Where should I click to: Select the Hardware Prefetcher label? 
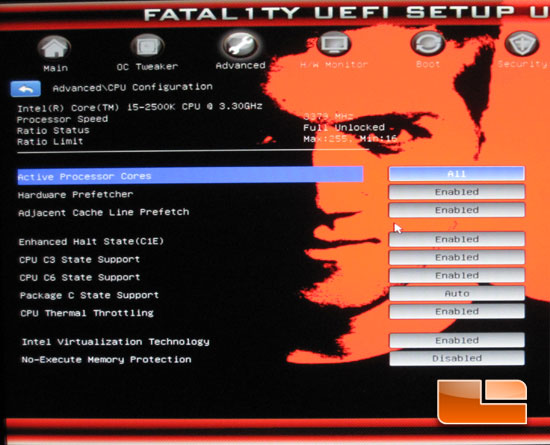(x=75, y=195)
